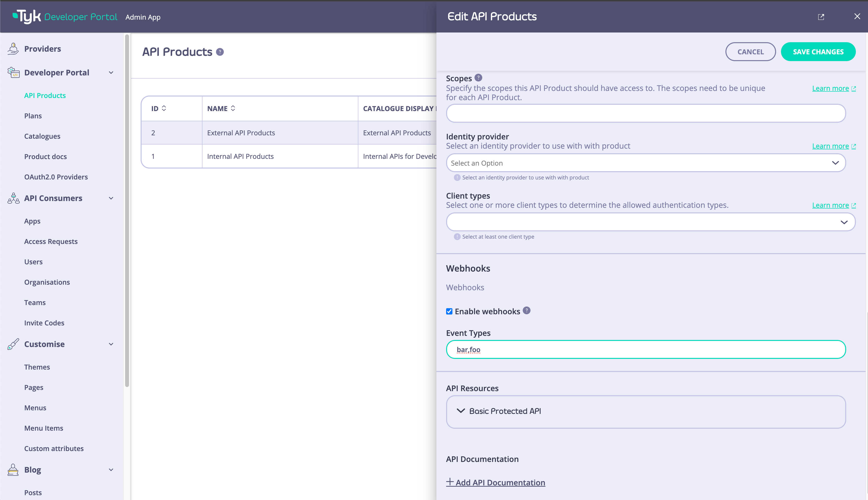Click the Developer Portal section icon

(x=13, y=73)
